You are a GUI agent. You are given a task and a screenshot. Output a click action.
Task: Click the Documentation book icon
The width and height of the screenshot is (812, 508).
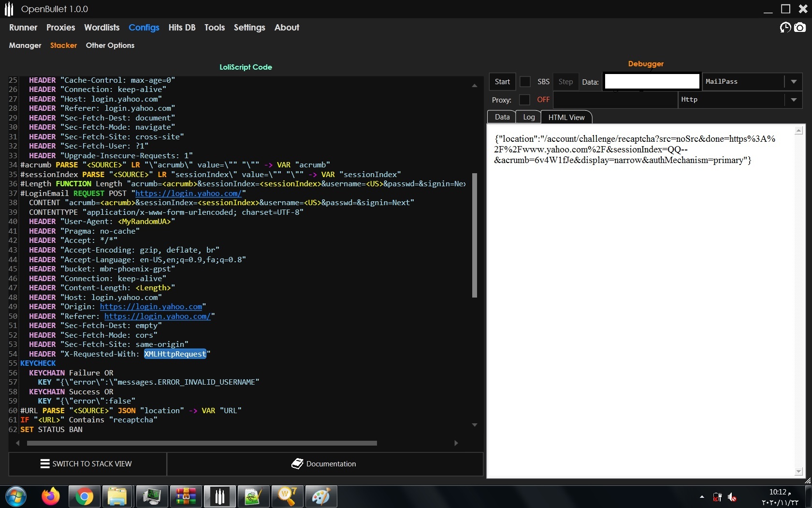297,463
